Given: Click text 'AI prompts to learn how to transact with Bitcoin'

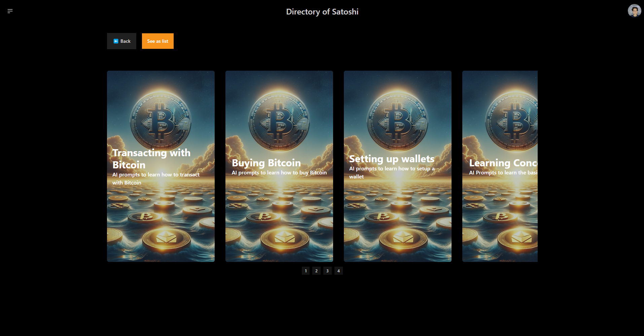Looking at the screenshot, I should [x=156, y=178].
